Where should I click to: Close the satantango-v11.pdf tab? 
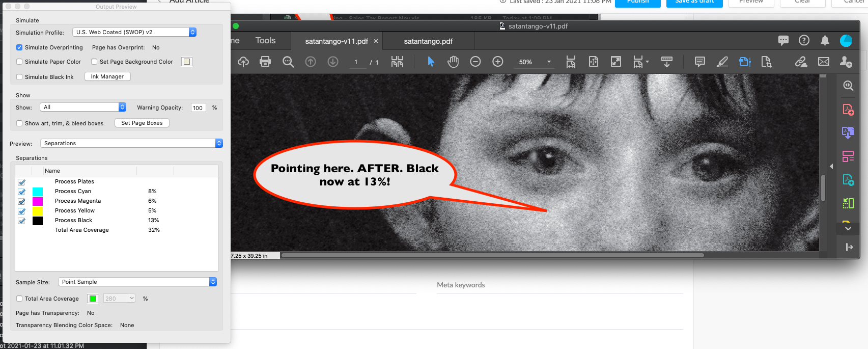click(x=376, y=41)
